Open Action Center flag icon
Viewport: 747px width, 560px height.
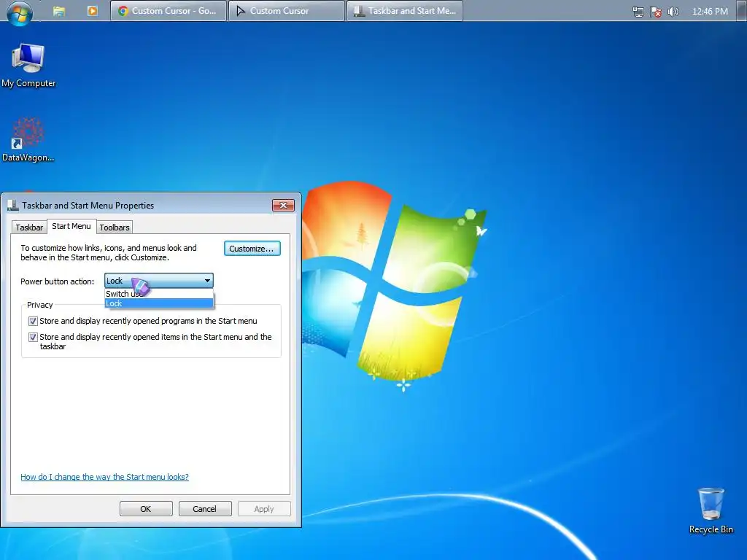tap(656, 12)
